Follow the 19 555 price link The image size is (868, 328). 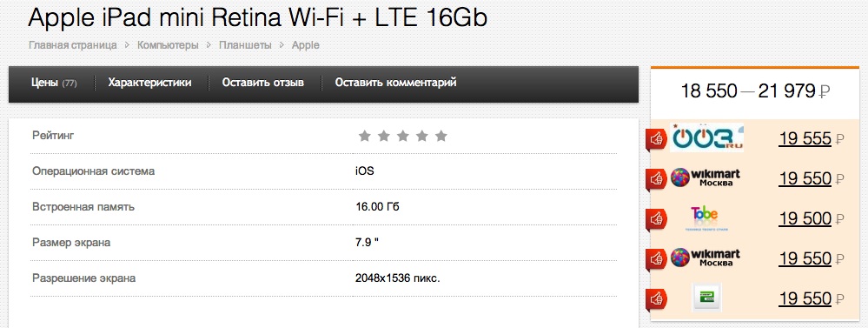point(805,139)
